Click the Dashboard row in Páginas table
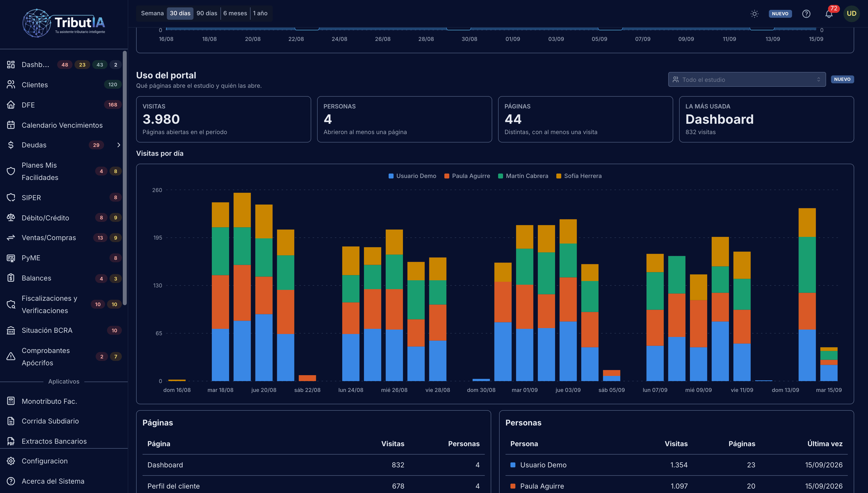This screenshot has height=493, width=868. click(314, 465)
